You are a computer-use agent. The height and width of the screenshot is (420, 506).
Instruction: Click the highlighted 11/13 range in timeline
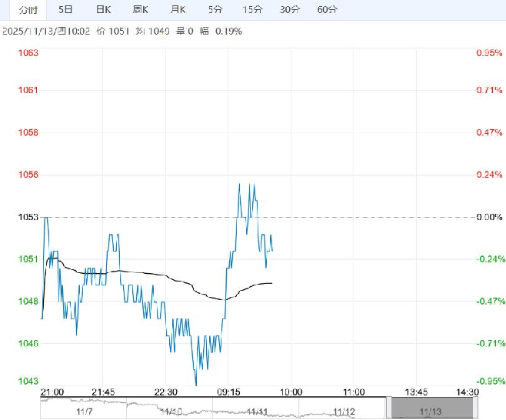tap(428, 408)
